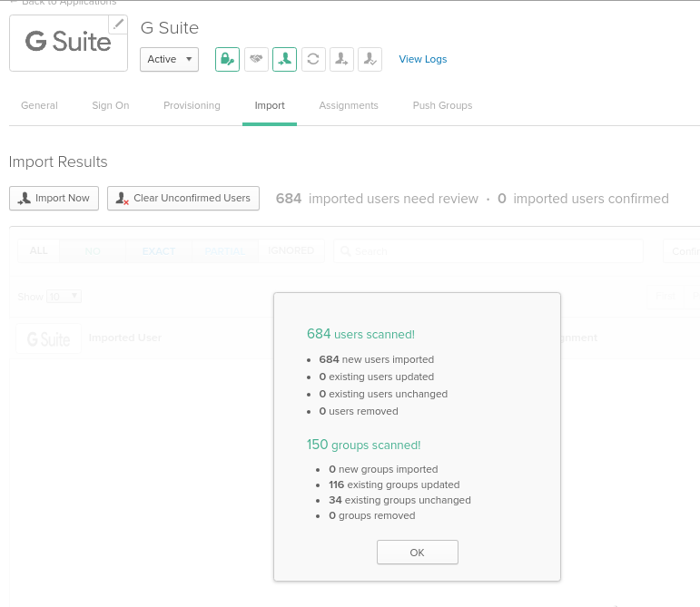The width and height of the screenshot is (700, 607).
Task: Select the IGNORED filter
Action: coord(291,250)
